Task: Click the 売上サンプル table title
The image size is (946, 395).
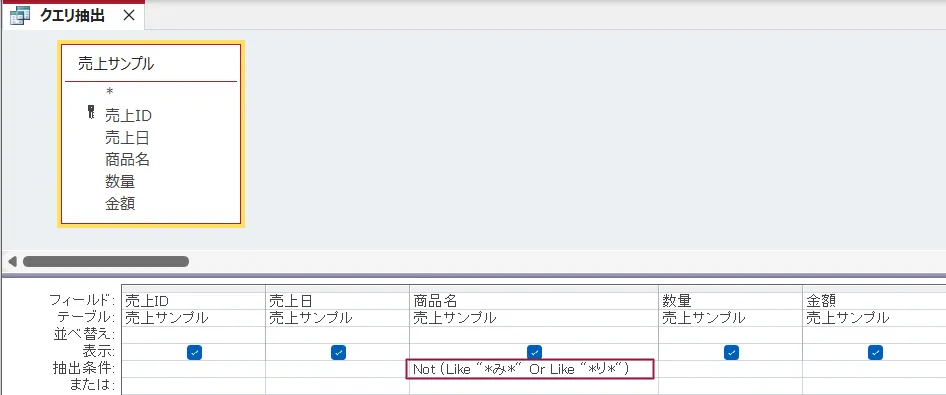Action: (x=116, y=64)
